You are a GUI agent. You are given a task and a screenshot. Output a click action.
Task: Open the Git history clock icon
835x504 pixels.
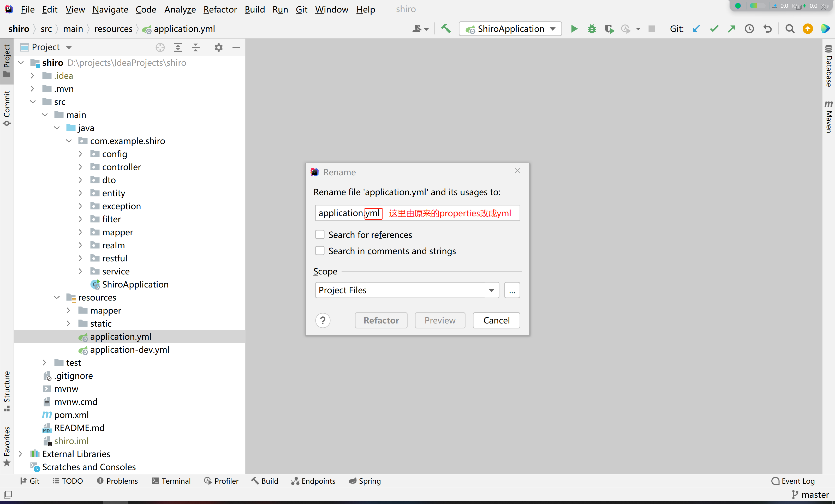point(749,29)
